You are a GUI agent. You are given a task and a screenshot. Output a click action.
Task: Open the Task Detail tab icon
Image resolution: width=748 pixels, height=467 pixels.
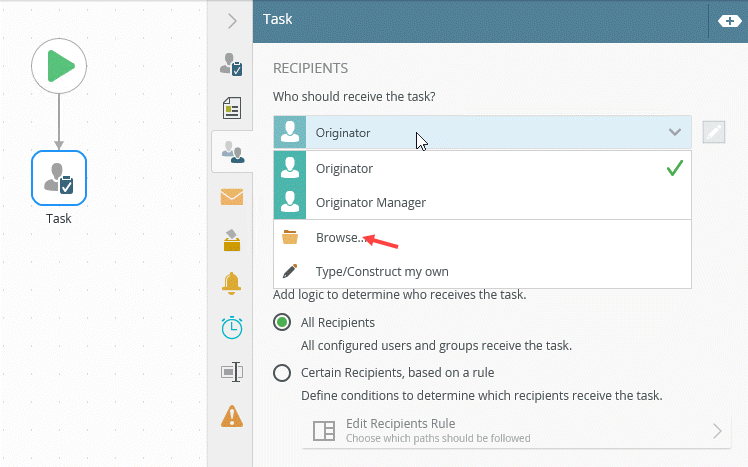coord(232,64)
